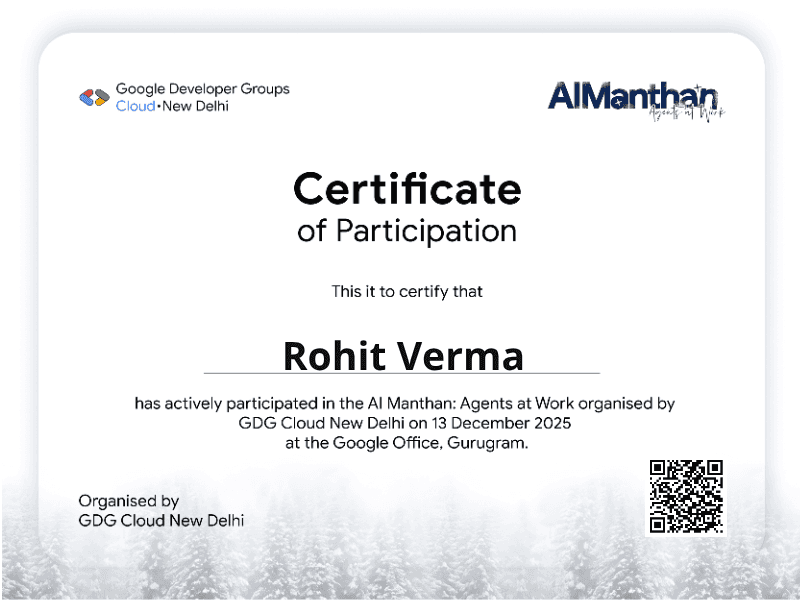This screenshot has height=600, width=800.
Task: Click the 'Cloud • New Delhi' text
Action: (x=172, y=106)
